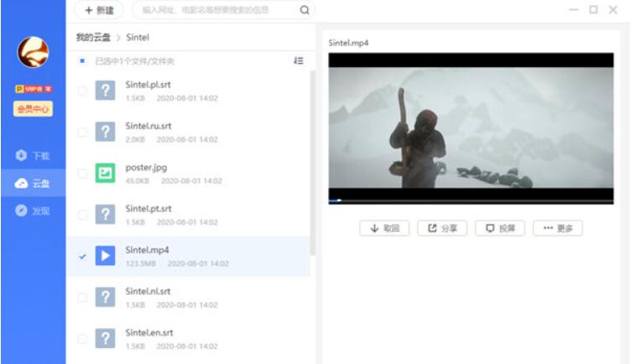Tick the checkbox for Sintel.pl.srt
The image size is (631, 364).
point(82,91)
